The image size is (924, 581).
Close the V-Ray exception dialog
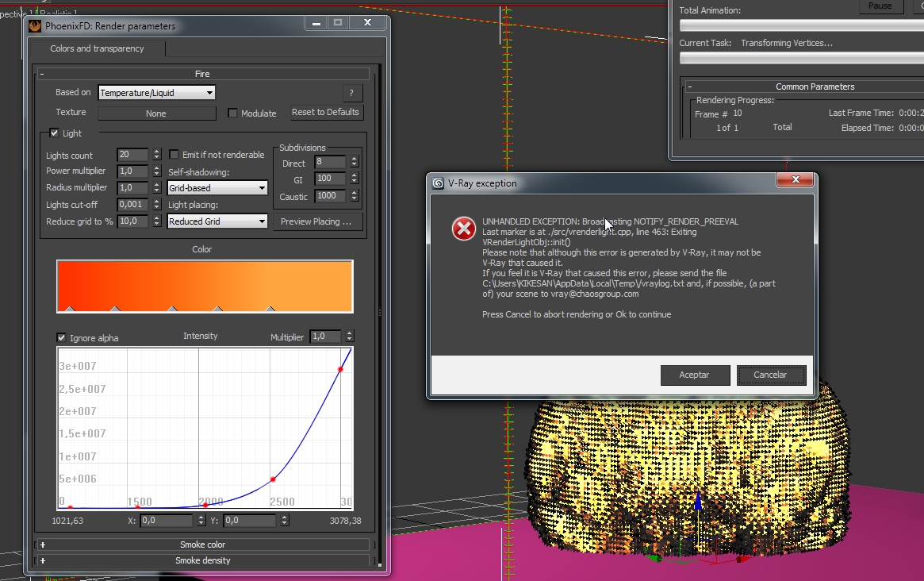click(x=795, y=179)
